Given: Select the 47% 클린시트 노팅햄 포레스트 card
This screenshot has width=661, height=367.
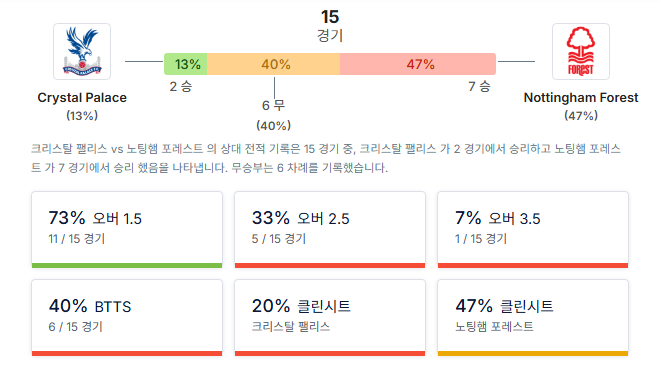Looking at the screenshot, I should 533,318.
